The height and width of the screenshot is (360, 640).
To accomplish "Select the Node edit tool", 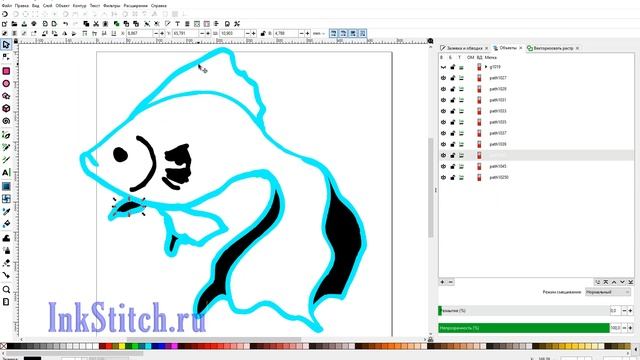I will point(6,57).
